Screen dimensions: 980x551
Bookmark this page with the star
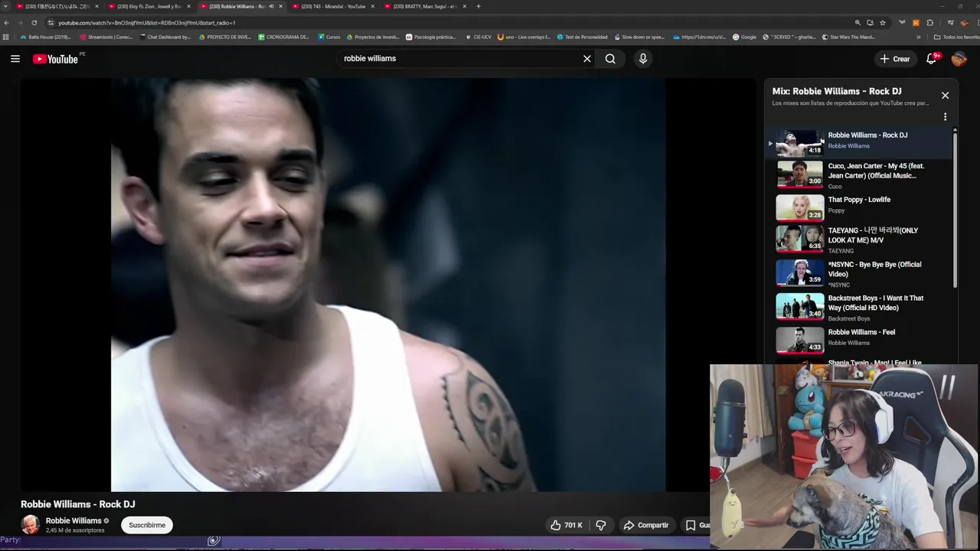coord(883,23)
